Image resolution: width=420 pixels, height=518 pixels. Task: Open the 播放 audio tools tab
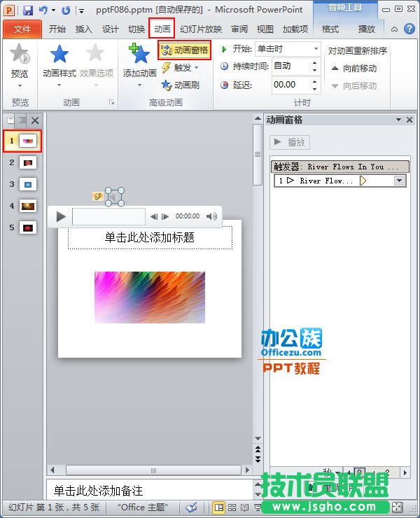coord(367,29)
